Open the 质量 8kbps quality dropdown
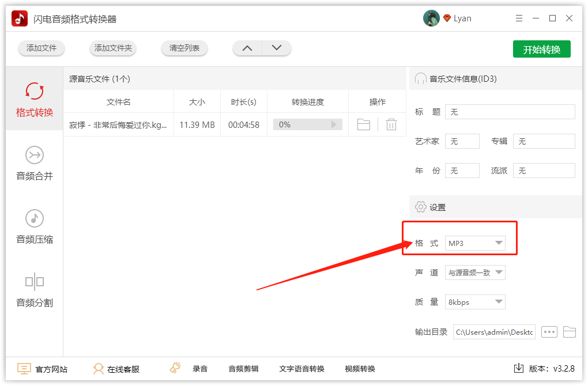The height and width of the screenshot is (386, 588). pyautogui.click(x=475, y=302)
